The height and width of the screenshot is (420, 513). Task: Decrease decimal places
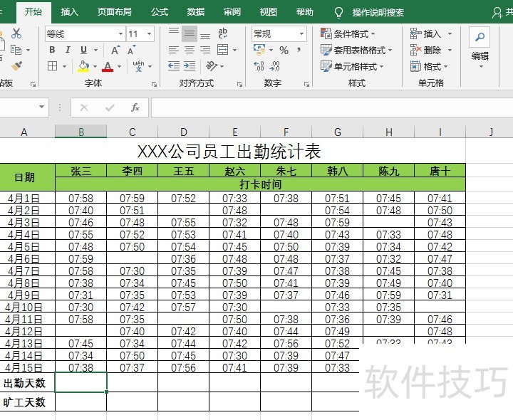(274, 66)
